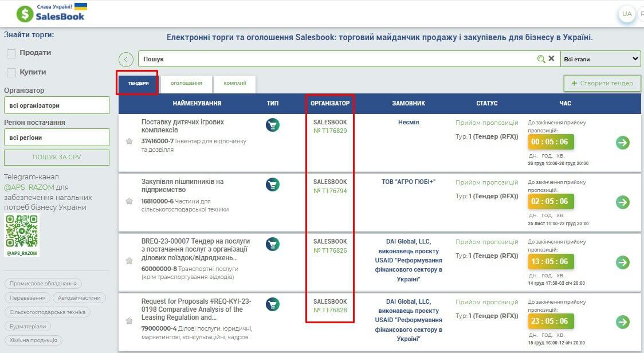Check the 'Купити' checkbox

(x=11, y=73)
